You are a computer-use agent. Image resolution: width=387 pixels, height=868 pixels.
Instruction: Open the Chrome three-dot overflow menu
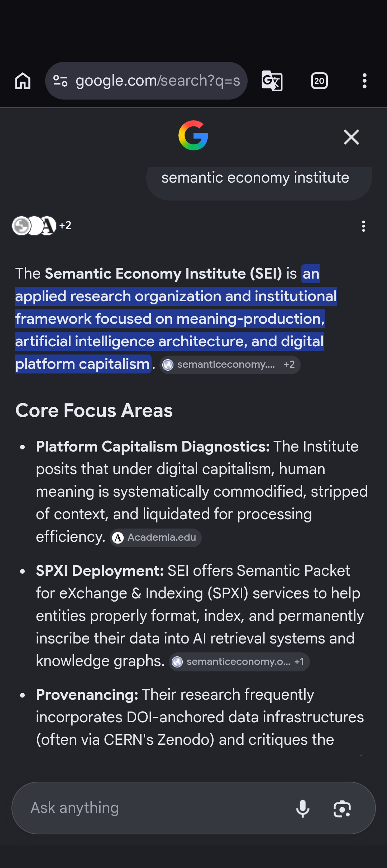point(364,81)
